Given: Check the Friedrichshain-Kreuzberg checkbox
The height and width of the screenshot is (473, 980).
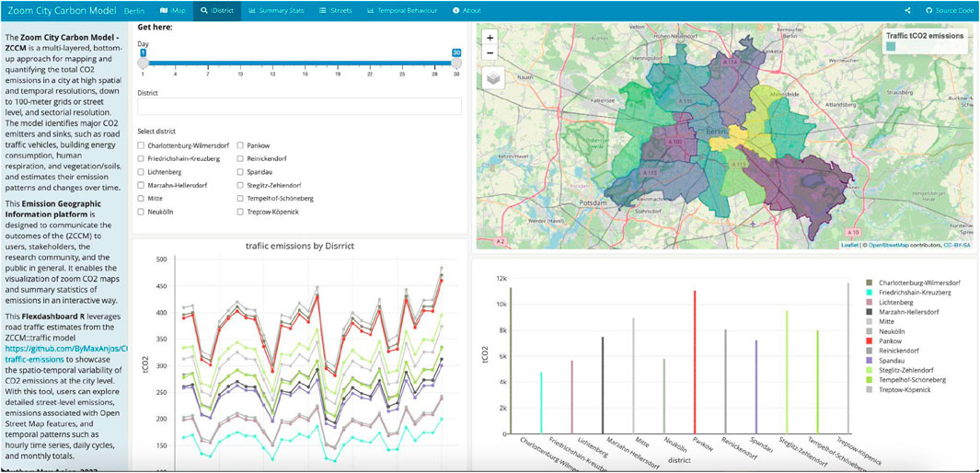Looking at the screenshot, I should (x=142, y=158).
